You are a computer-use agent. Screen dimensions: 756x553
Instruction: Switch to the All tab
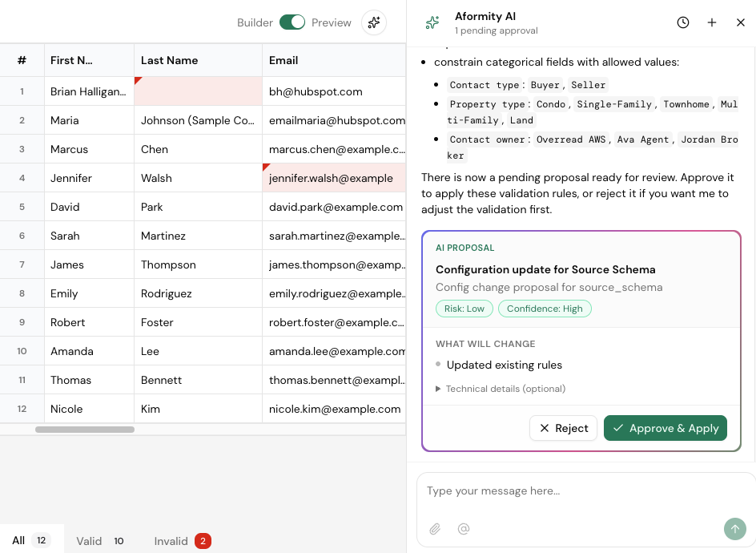coord(32,540)
